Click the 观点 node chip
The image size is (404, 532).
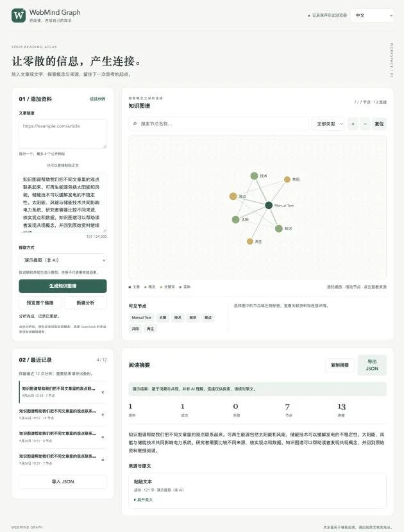(208, 317)
